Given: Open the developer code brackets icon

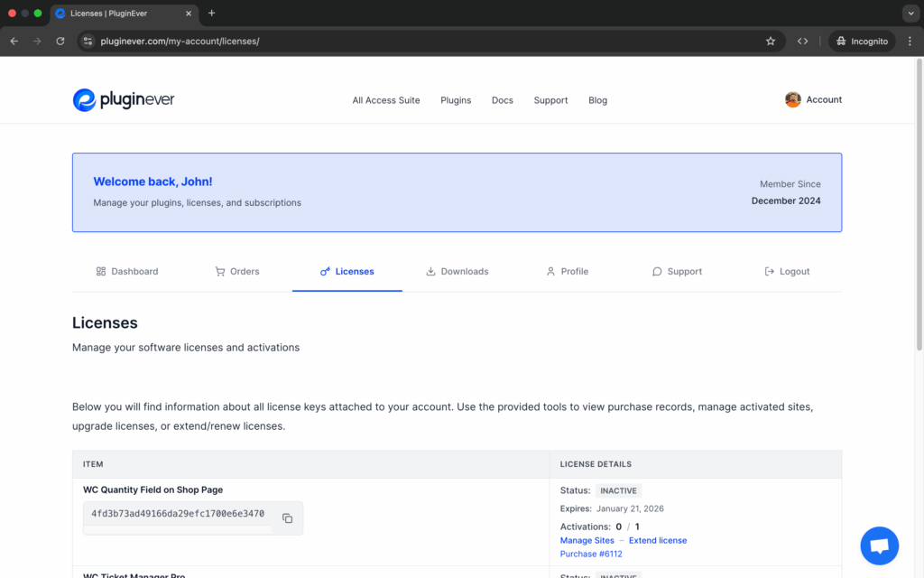Looking at the screenshot, I should tap(802, 42).
